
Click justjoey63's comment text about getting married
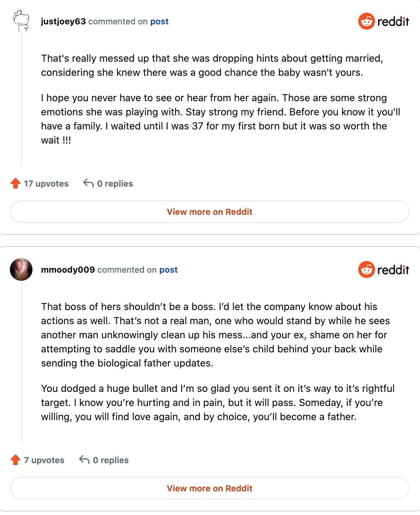212,65
